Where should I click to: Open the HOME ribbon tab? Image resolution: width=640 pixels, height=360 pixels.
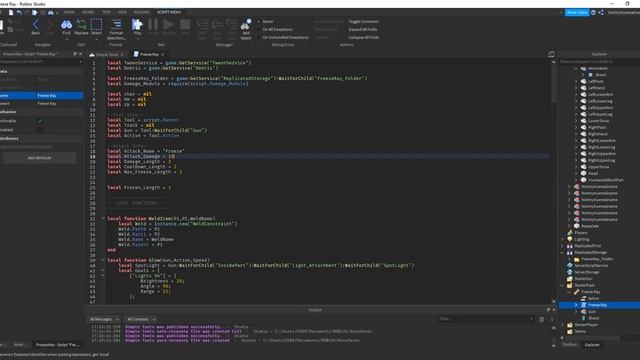point(69,13)
